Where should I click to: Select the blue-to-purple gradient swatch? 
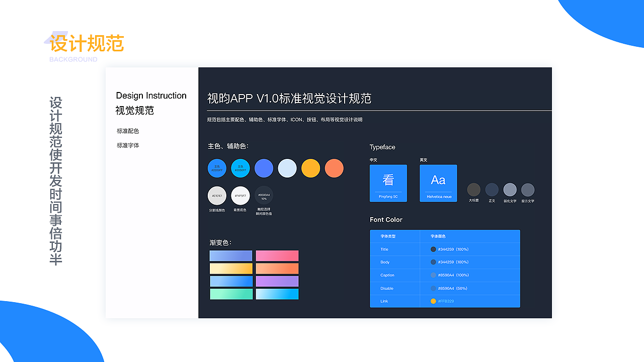pyautogui.click(x=231, y=255)
